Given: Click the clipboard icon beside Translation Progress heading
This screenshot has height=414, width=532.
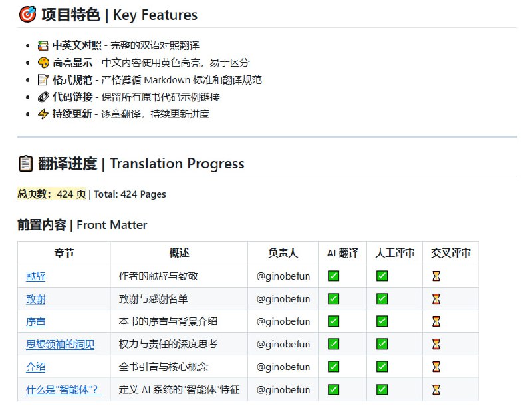Looking at the screenshot, I should pos(25,162).
